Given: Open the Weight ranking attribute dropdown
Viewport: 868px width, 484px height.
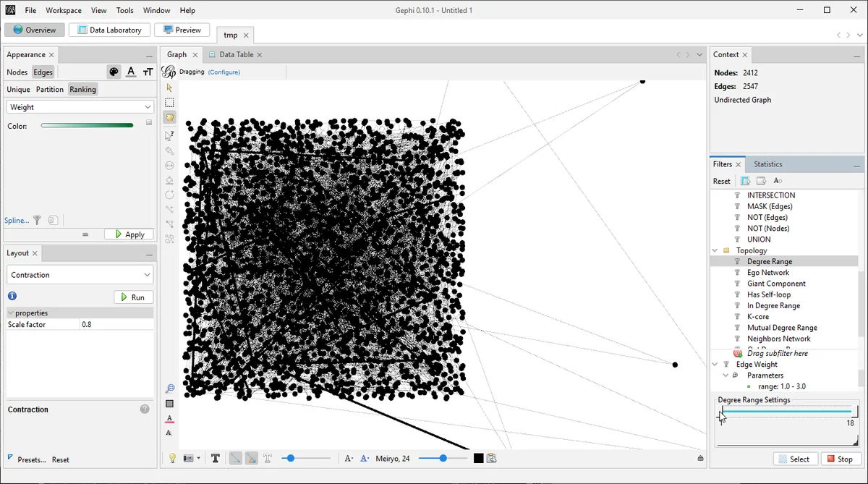Looking at the screenshot, I should (x=80, y=107).
